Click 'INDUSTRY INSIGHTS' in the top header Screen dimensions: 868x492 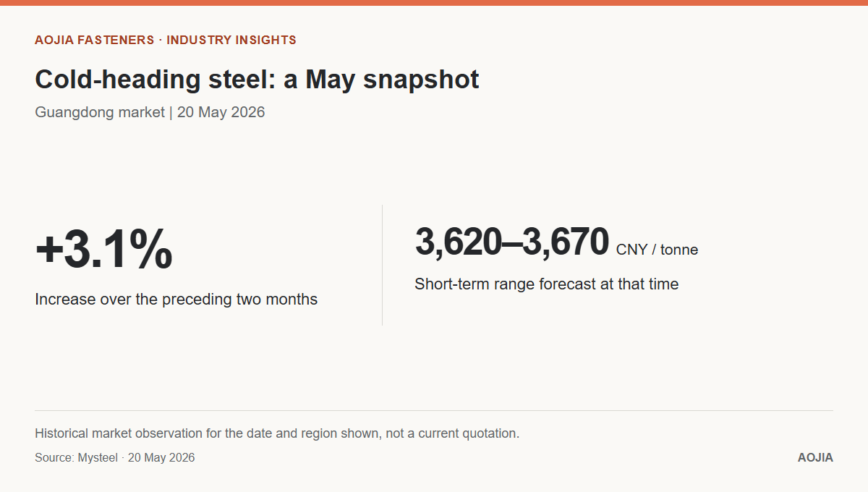click(231, 40)
